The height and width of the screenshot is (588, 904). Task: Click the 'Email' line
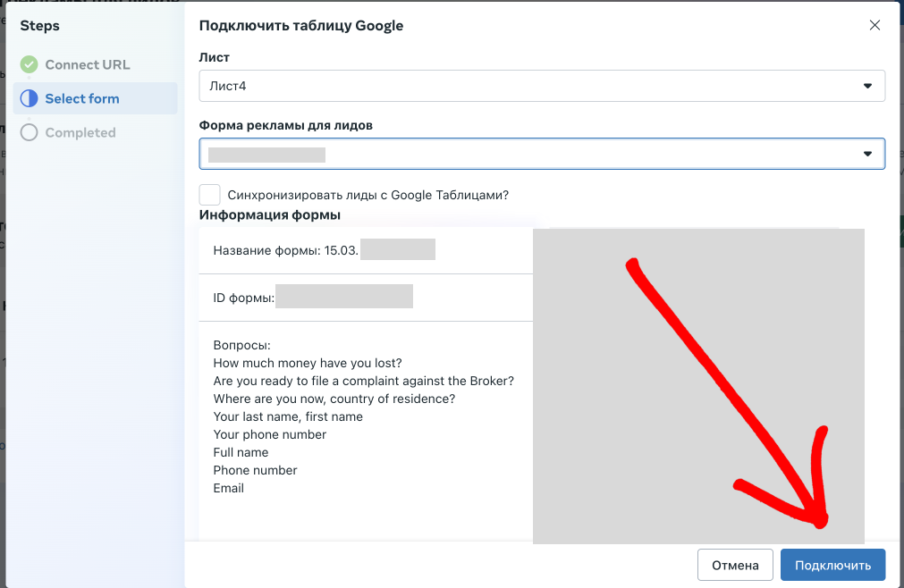[x=228, y=488]
